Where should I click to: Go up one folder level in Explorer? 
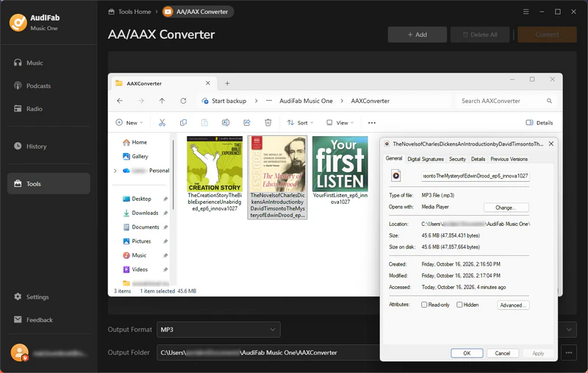pos(162,101)
